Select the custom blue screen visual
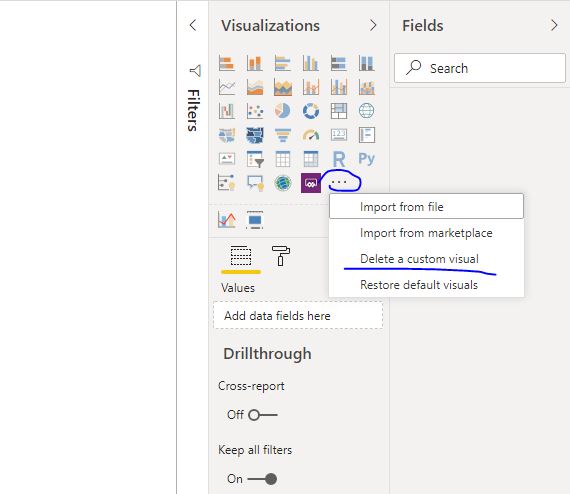The width and height of the screenshot is (570, 494). pos(254,220)
